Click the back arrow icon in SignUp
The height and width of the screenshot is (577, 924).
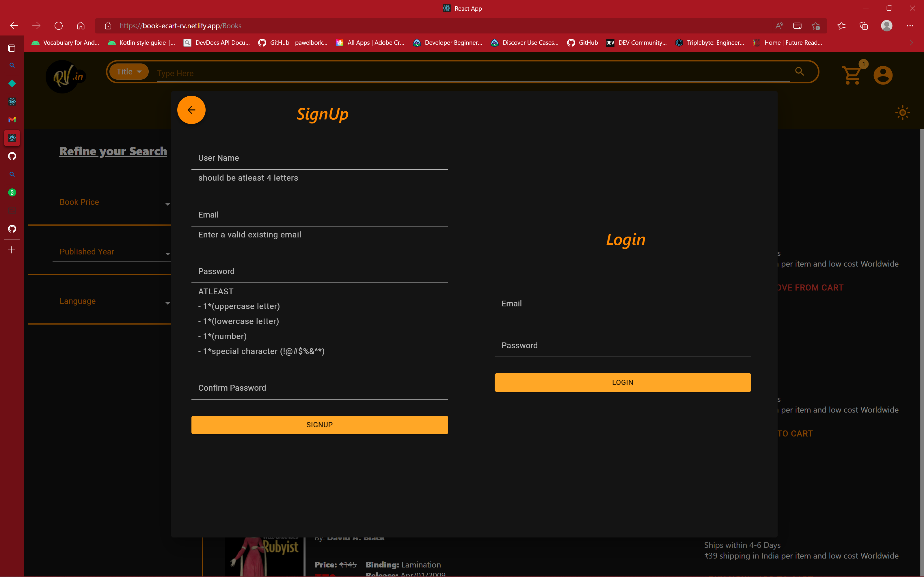(191, 110)
